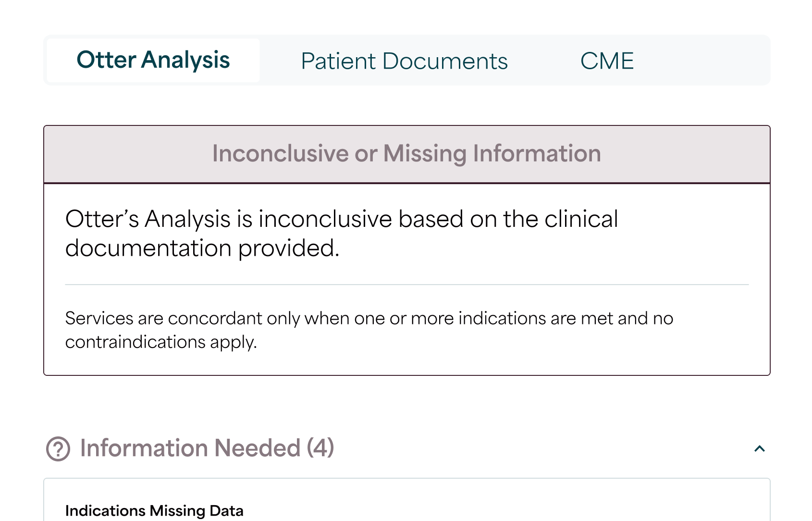The width and height of the screenshot is (812, 521).
Task: Click the count (4) after Information Needed
Action: (x=320, y=448)
